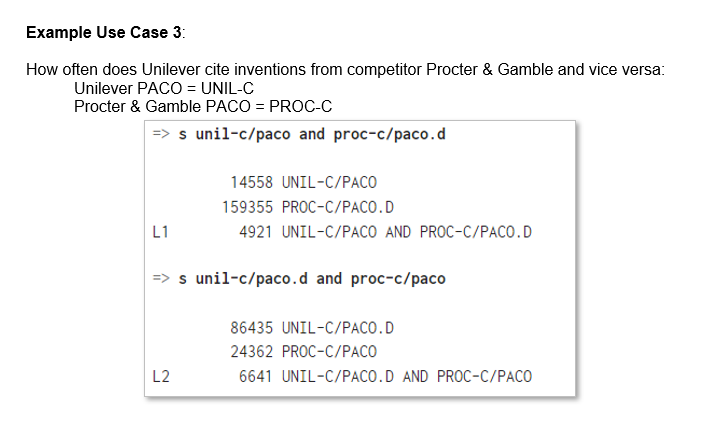The height and width of the screenshot is (433, 715).
Task: Click the "Example Use Case 3" heading
Action: pos(104,32)
